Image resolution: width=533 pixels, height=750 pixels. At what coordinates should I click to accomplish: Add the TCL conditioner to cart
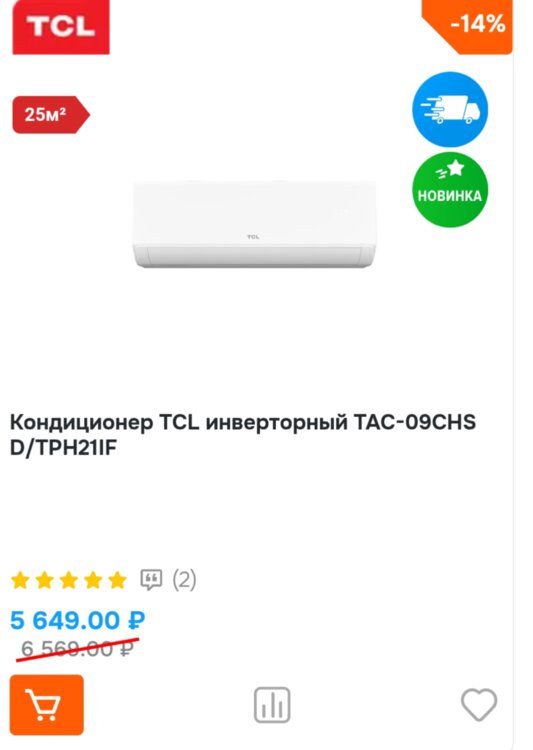46,705
